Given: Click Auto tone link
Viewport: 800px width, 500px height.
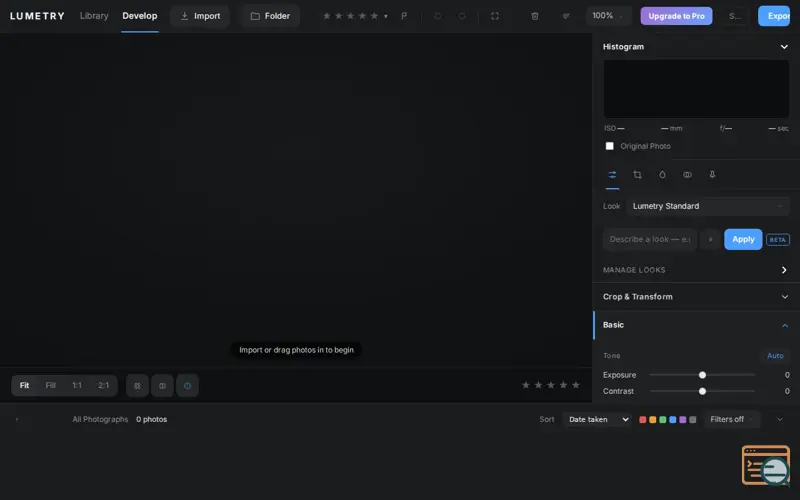Looking at the screenshot, I should [x=775, y=356].
